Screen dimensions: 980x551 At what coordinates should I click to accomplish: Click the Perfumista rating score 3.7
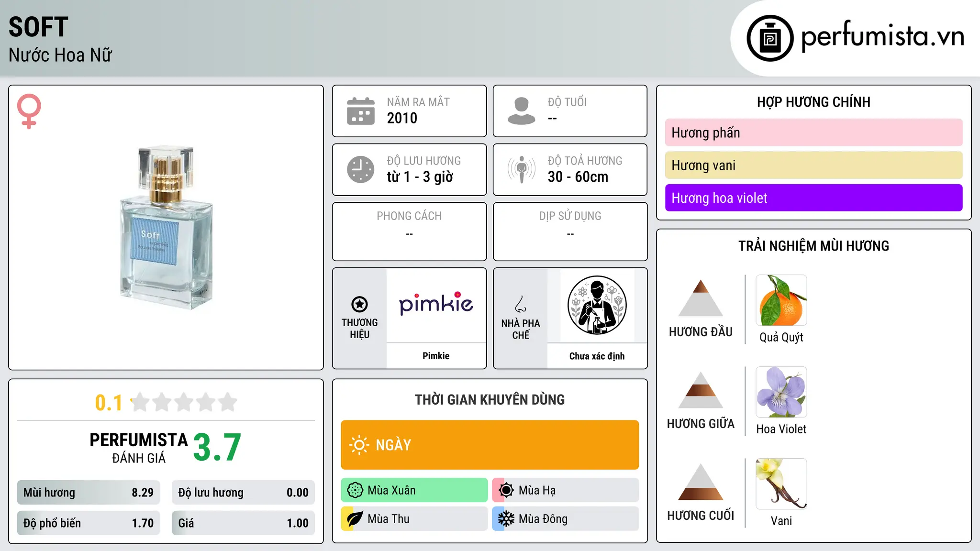[217, 447]
